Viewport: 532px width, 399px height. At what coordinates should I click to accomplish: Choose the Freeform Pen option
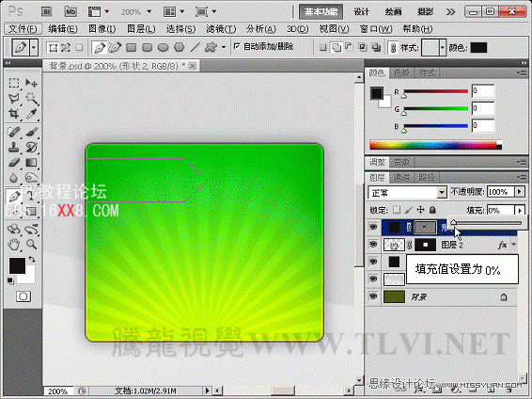tap(115, 48)
